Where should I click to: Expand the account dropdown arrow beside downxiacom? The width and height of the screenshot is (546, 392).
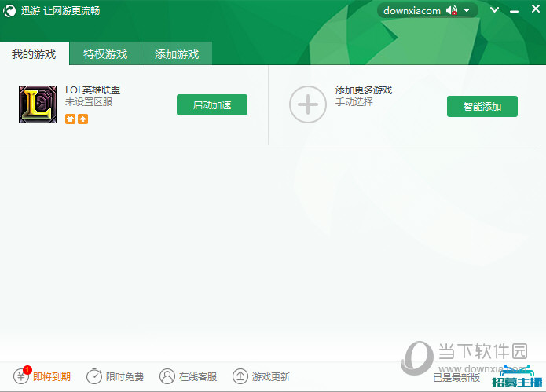(x=467, y=10)
